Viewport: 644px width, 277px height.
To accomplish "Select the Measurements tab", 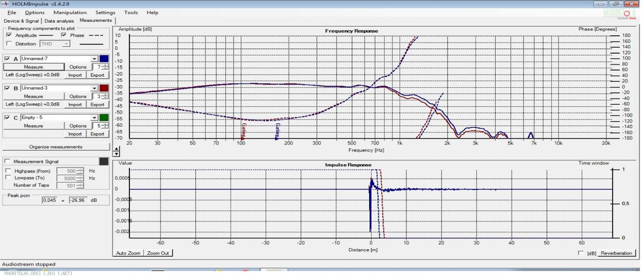I will [x=96, y=21].
